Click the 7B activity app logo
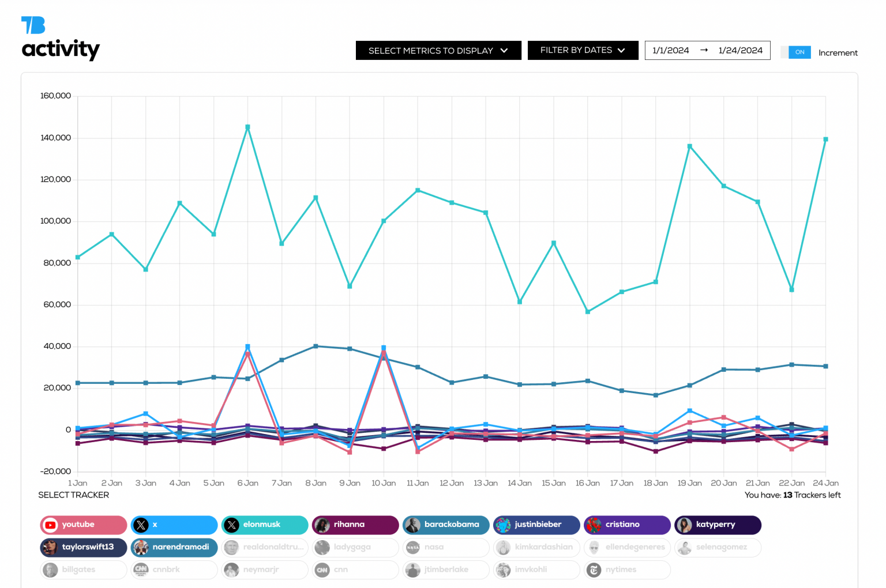 click(x=61, y=36)
